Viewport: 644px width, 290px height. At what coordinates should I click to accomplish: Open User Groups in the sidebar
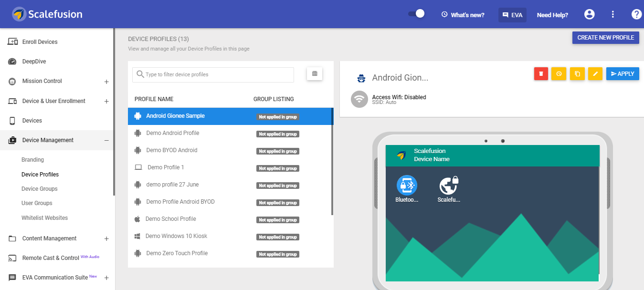[x=37, y=203]
